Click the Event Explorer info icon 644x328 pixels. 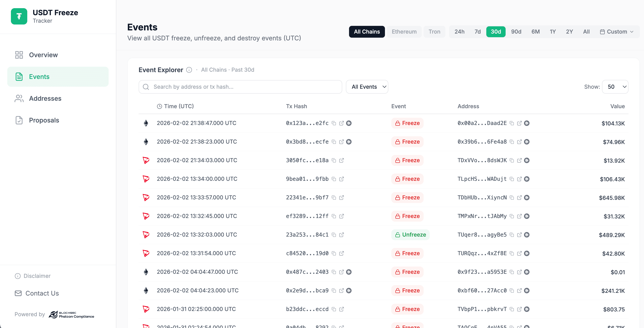tap(189, 70)
